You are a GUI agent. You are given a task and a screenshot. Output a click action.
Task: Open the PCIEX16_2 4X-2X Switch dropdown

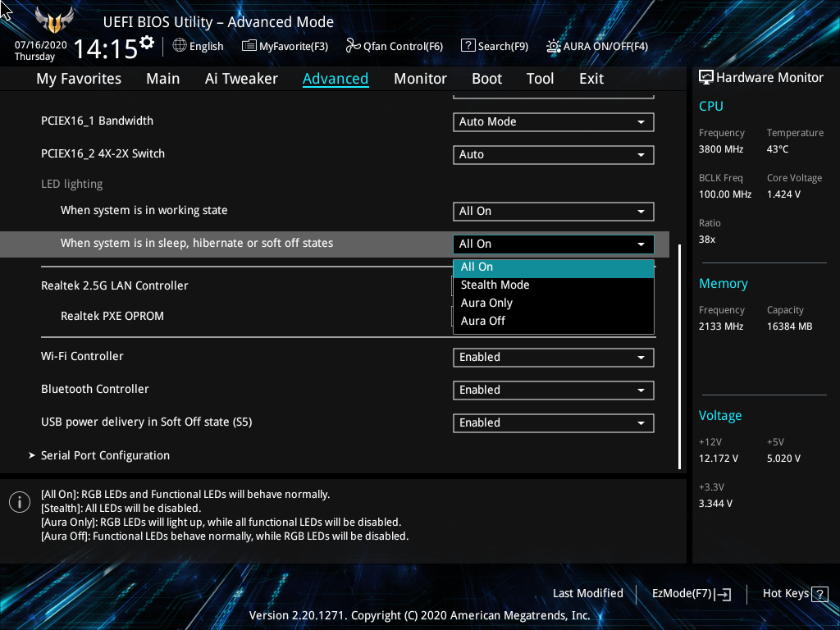[x=554, y=154]
